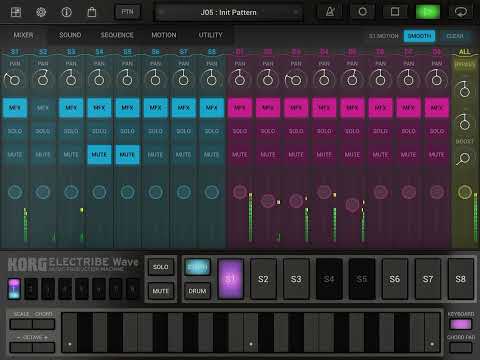480x360 pixels.
Task: Toggle MFX on channel S1
Action: 15,108
